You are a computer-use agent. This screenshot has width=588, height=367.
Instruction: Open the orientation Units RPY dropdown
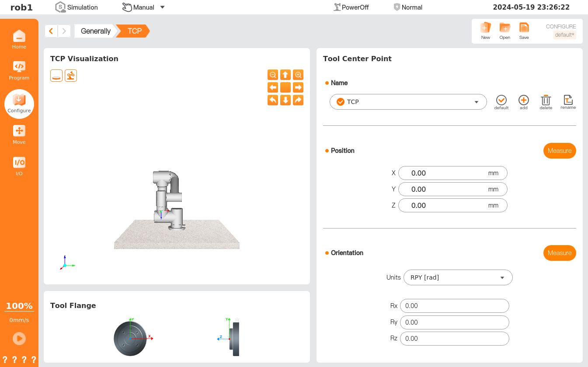click(x=458, y=277)
